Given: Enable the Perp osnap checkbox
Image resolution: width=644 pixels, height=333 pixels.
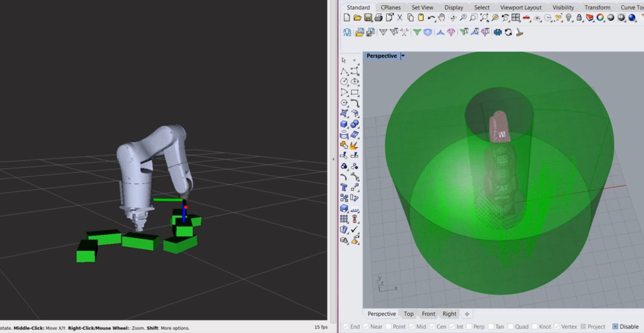Looking at the screenshot, I should [x=469, y=327].
